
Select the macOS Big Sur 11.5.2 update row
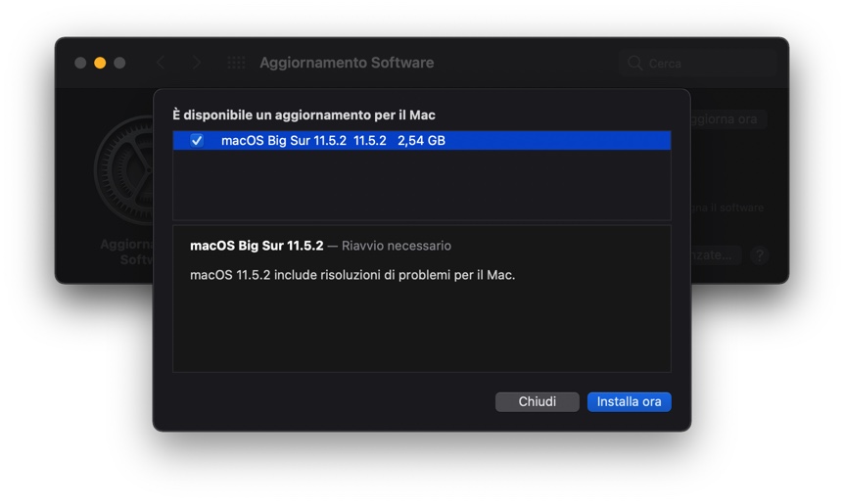[x=422, y=140]
